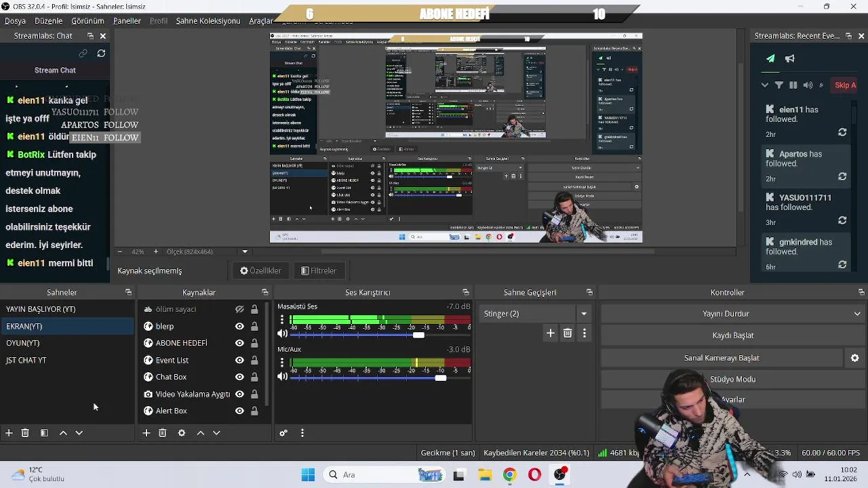Open the Stinger (2) transition dropdown

[x=584, y=314]
